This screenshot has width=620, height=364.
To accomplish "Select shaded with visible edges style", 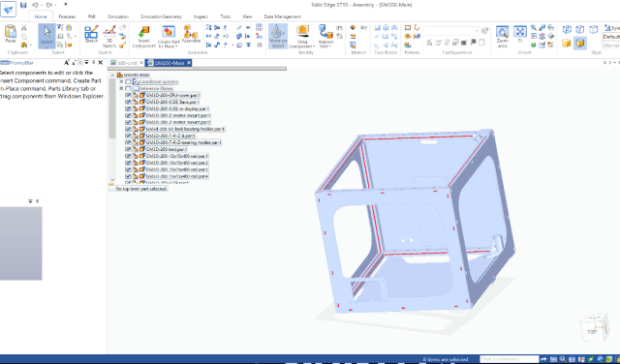I will 580,43.
